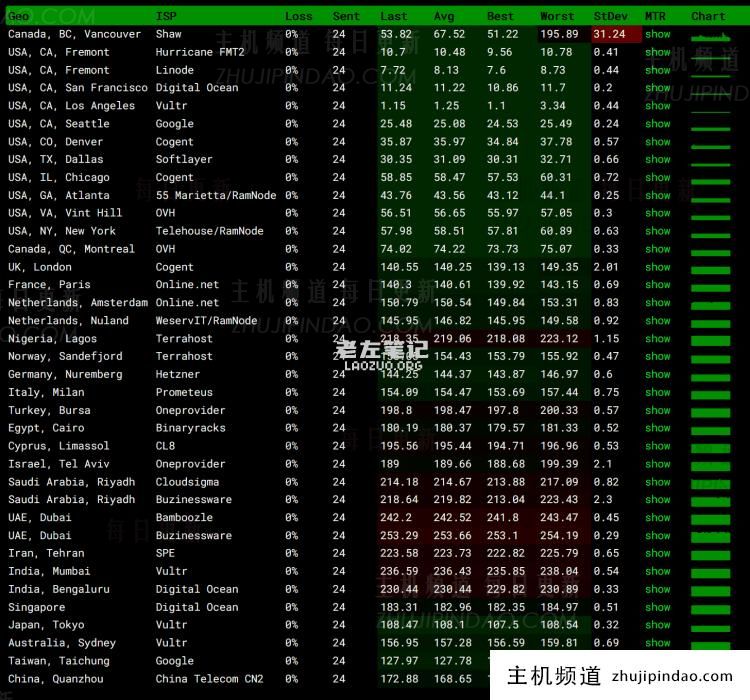Click the MTR column header
This screenshot has width=750, height=700.
pyautogui.click(x=655, y=16)
